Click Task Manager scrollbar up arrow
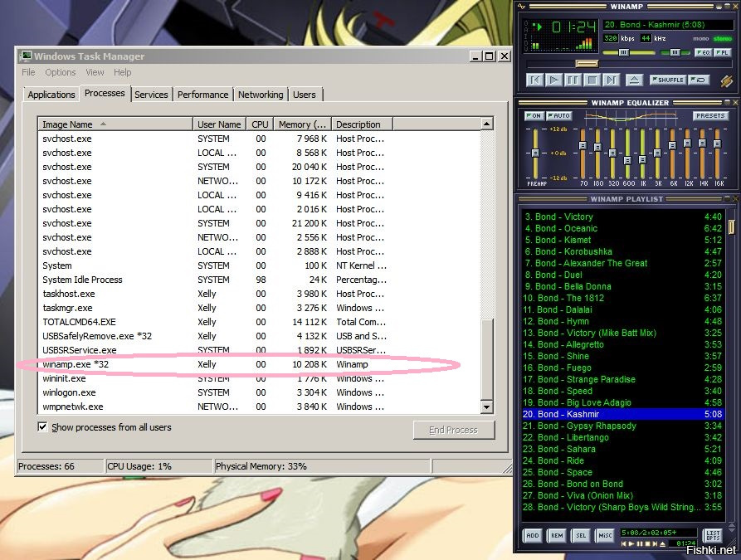 (486, 124)
